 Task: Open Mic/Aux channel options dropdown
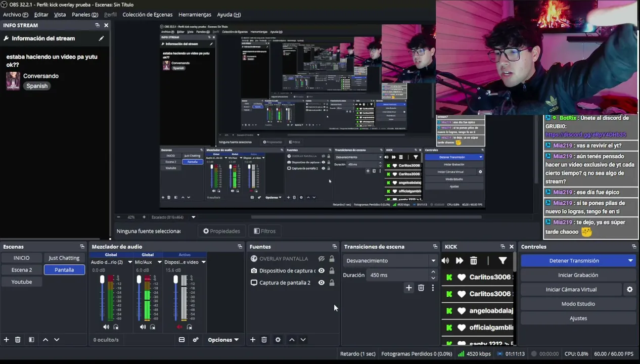pyautogui.click(x=159, y=262)
